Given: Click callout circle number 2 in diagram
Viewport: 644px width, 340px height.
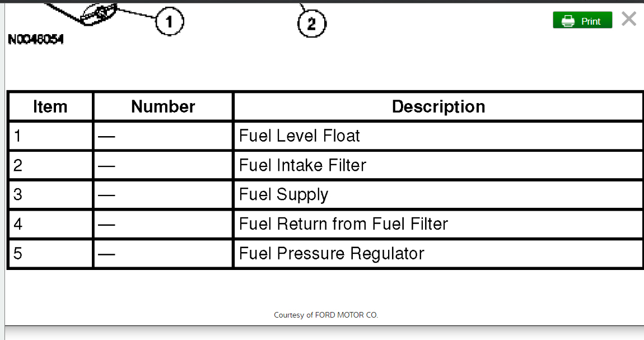Looking at the screenshot, I should (311, 24).
